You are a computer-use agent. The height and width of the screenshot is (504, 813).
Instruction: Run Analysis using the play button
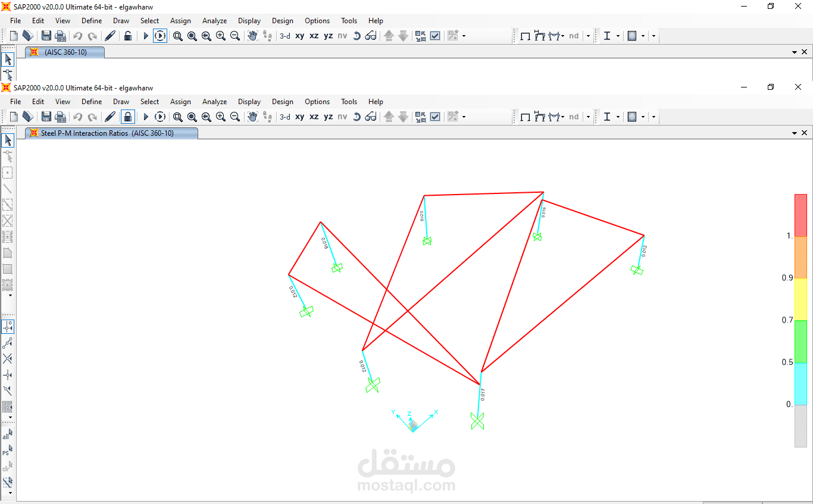tap(145, 117)
